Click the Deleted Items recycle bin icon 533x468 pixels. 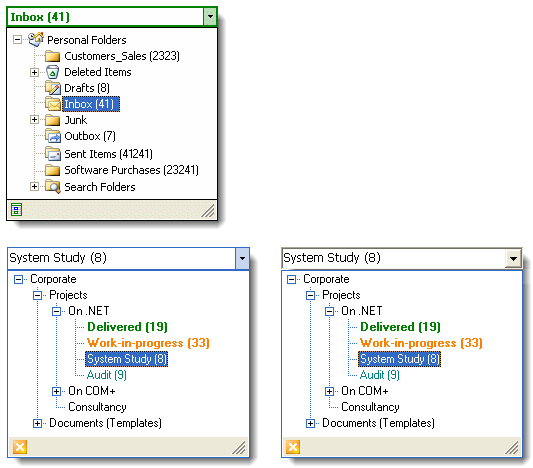click(52, 72)
